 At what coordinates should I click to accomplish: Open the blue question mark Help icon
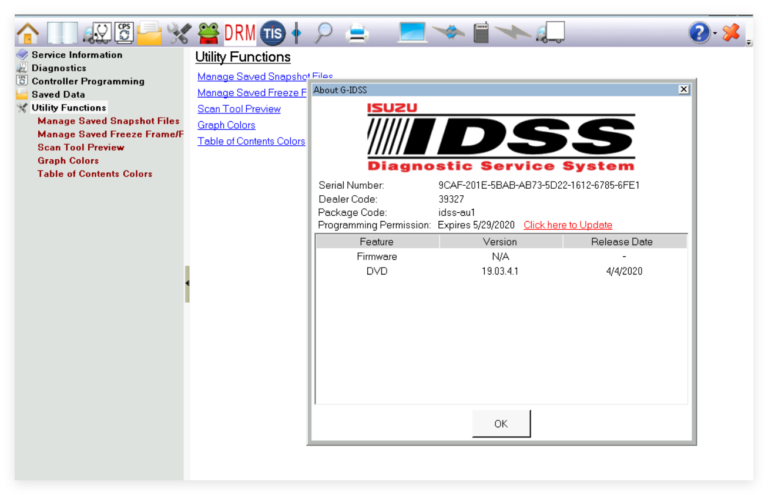699,33
